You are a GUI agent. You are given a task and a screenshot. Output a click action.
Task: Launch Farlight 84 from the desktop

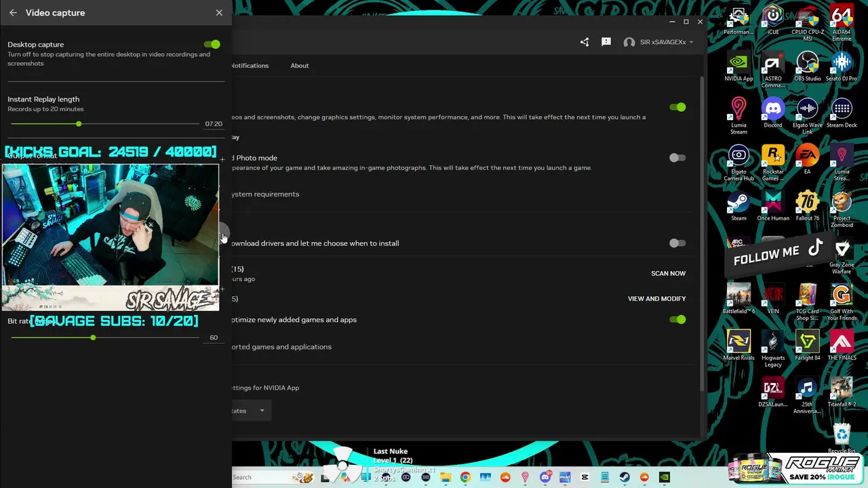(x=808, y=346)
